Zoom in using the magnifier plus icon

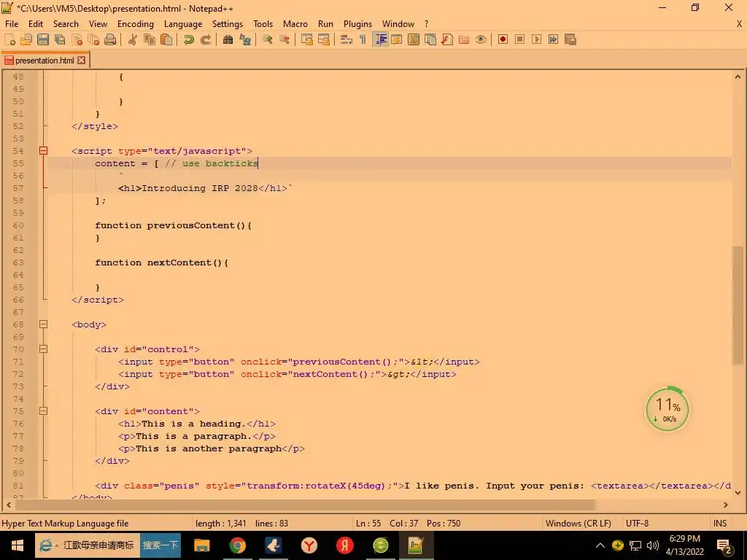pos(267,39)
